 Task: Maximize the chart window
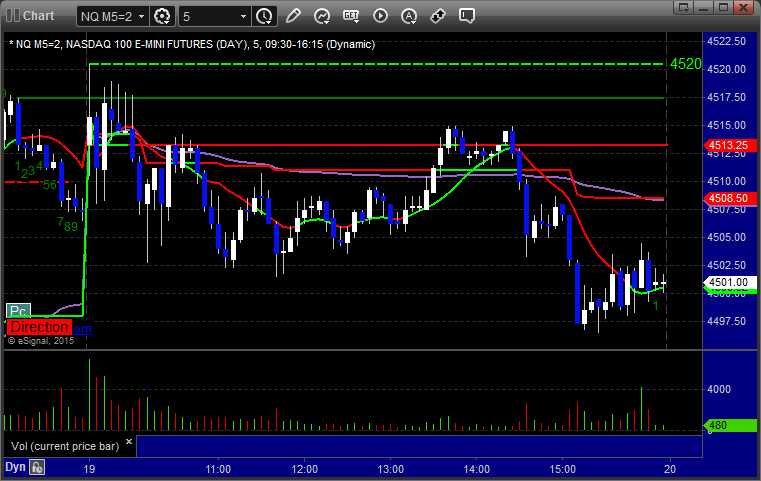click(x=724, y=7)
